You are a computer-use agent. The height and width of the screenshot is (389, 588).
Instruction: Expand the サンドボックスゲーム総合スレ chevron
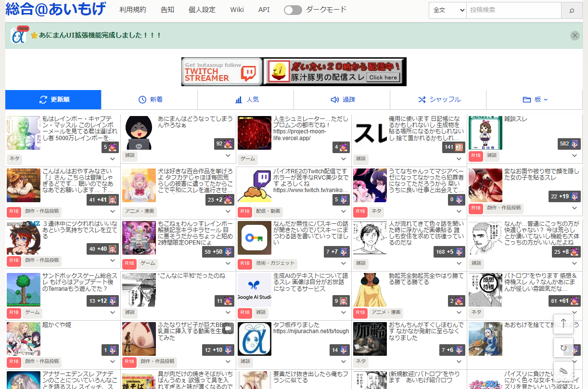pos(113,313)
